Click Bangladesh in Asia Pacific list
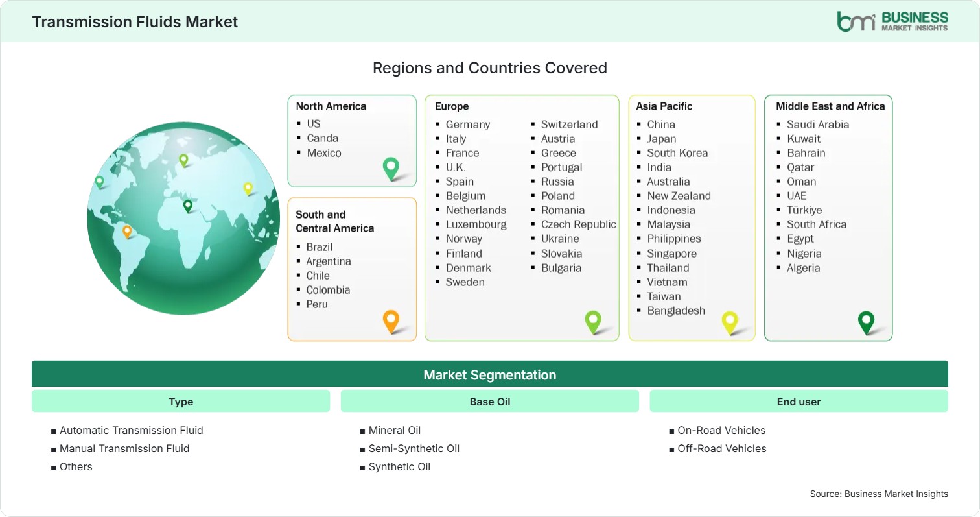The image size is (980, 517). (x=676, y=311)
